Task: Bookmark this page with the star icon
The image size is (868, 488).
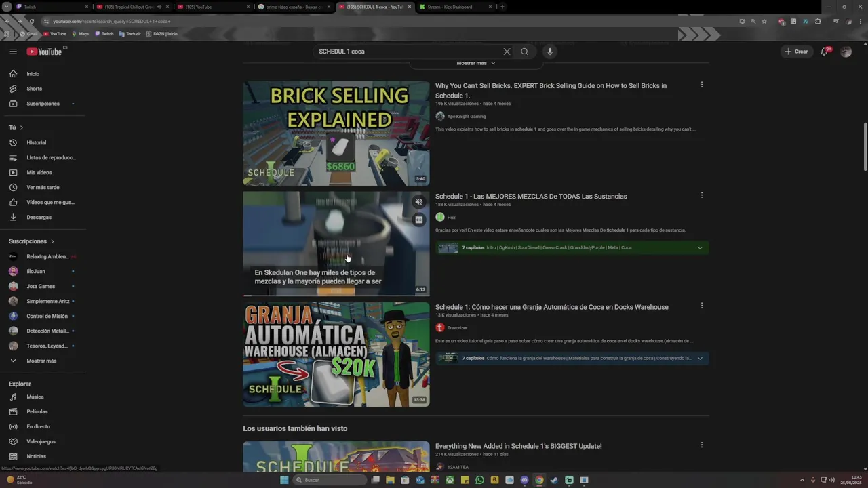Action: [764, 21]
